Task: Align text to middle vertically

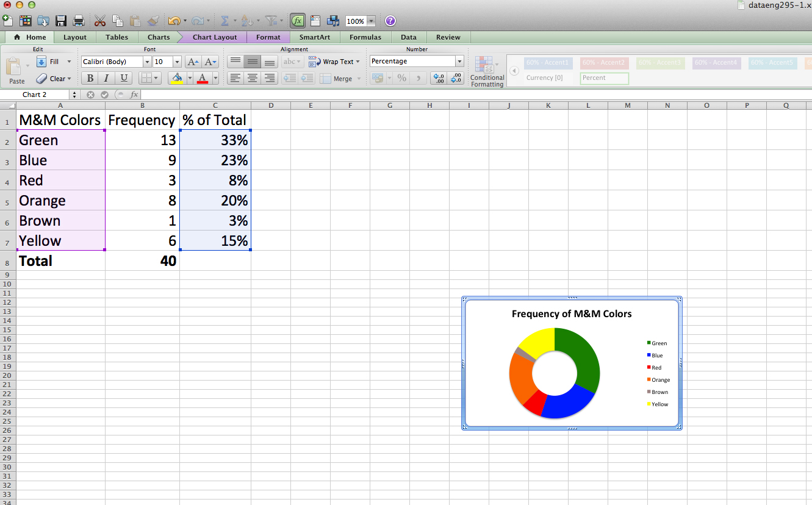Action: point(252,62)
